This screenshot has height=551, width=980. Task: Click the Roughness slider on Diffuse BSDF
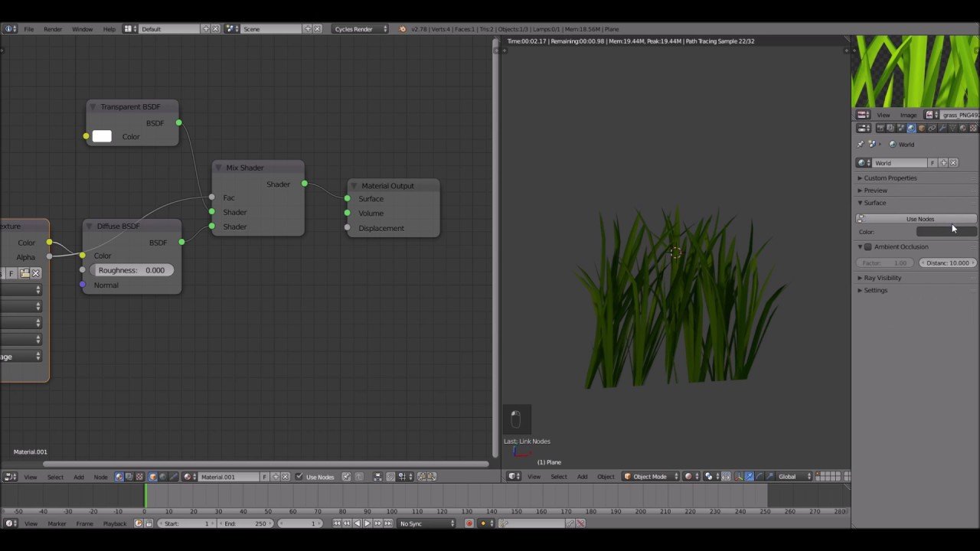pos(132,270)
